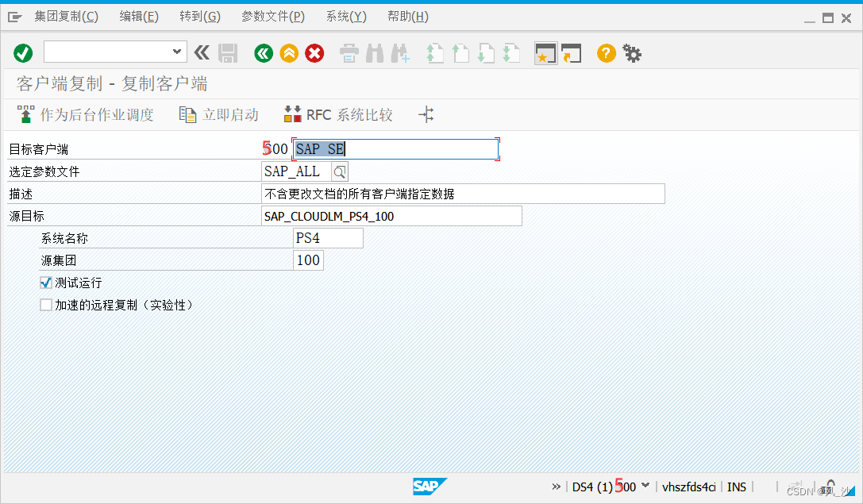Click the 选定参数文件 field SAP_ALL
The image size is (863, 504).
tap(296, 171)
